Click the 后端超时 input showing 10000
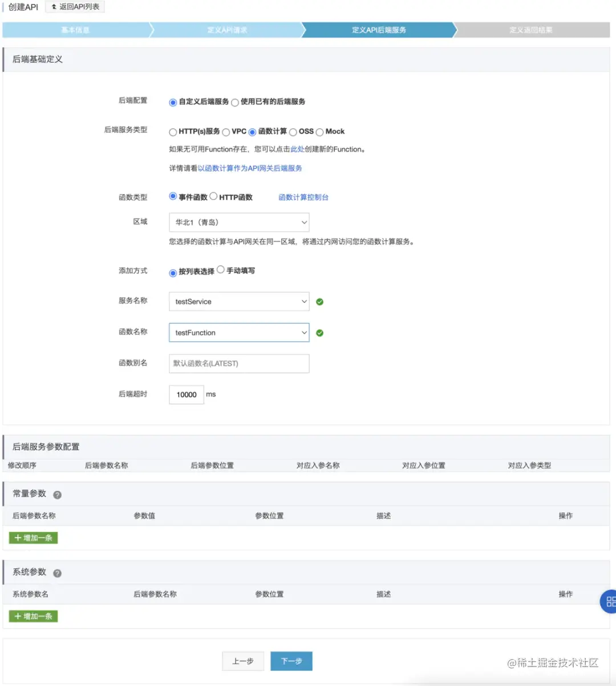This screenshot has width=616, height=686. pos(187,394)
